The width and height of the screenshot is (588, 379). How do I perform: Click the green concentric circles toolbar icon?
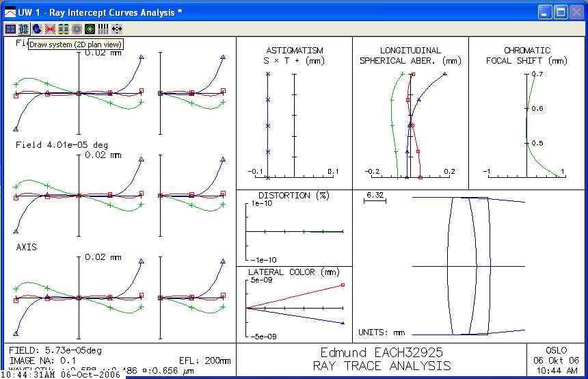tap(90, 29)
